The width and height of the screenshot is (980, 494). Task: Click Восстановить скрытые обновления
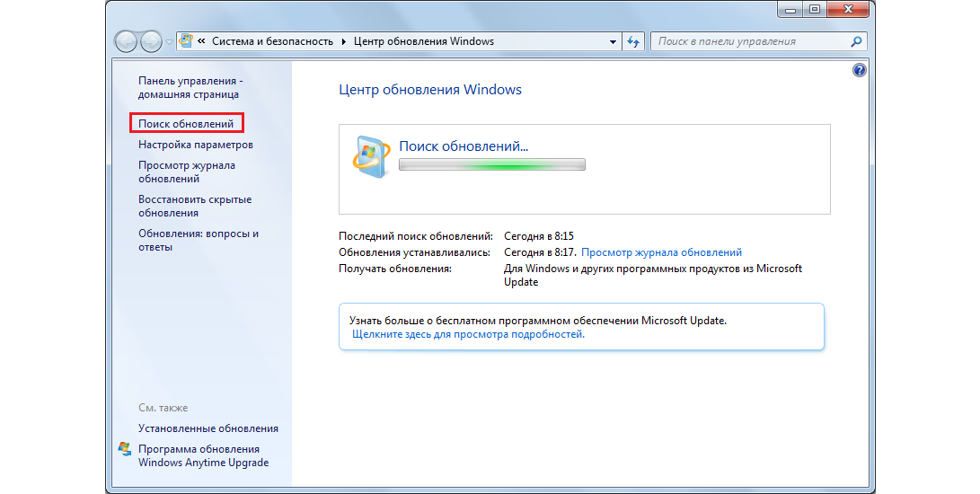(x=195, y=207)
